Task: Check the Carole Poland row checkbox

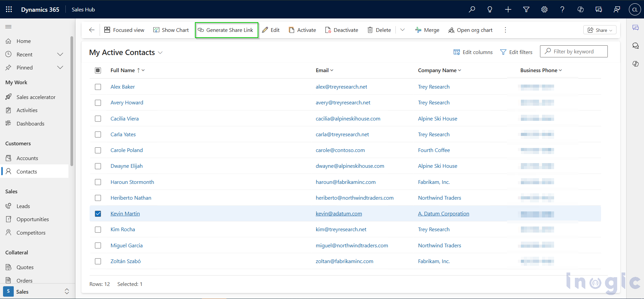Action: (98, 150)
